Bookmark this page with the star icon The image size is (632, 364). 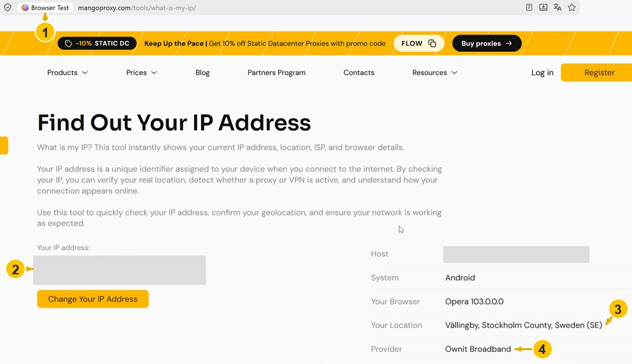coord(571,7)
